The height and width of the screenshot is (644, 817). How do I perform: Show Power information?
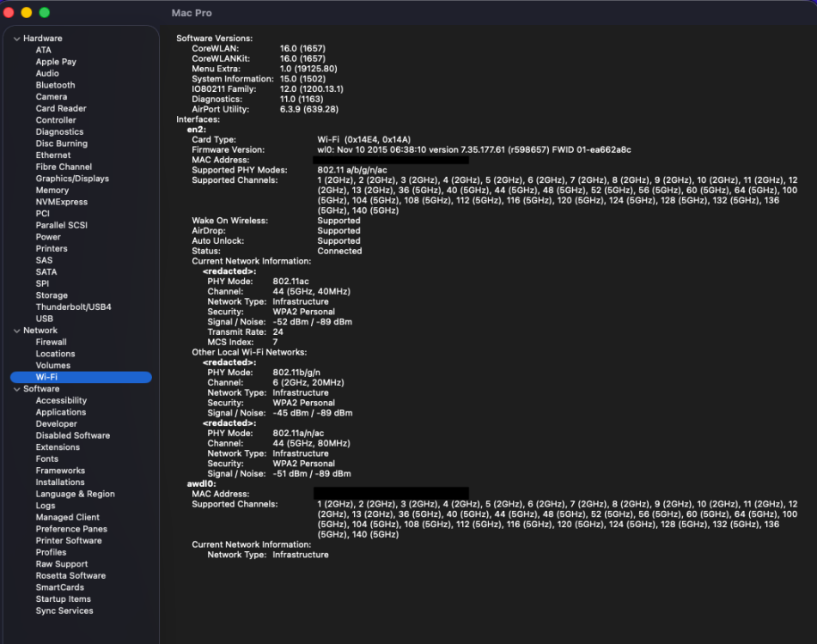pyautogui.click(x=48, y=237)
